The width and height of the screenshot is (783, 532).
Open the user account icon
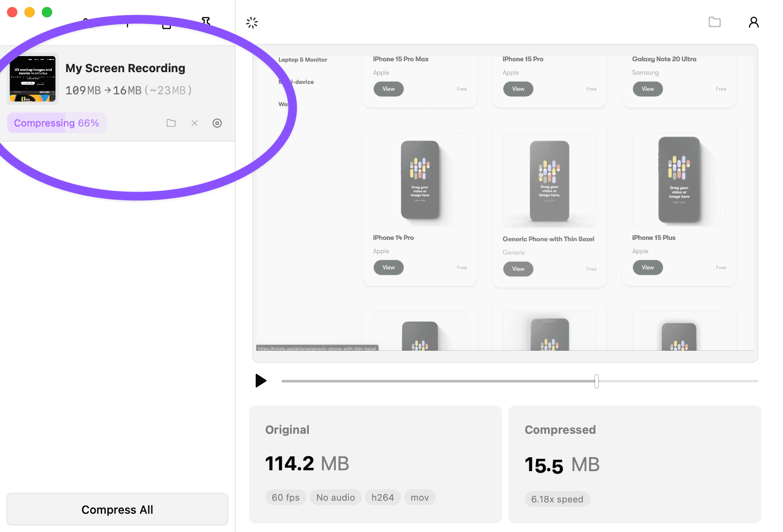point(753,22)
